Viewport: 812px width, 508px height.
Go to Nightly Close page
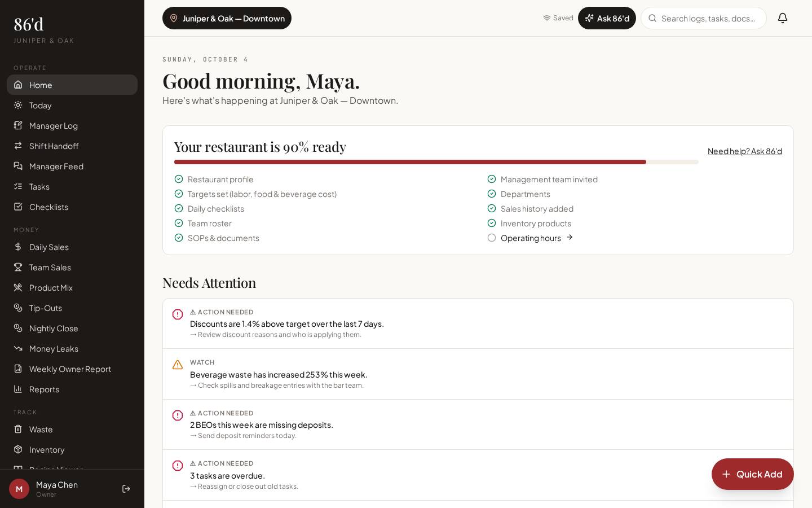[x=72, y=328]
